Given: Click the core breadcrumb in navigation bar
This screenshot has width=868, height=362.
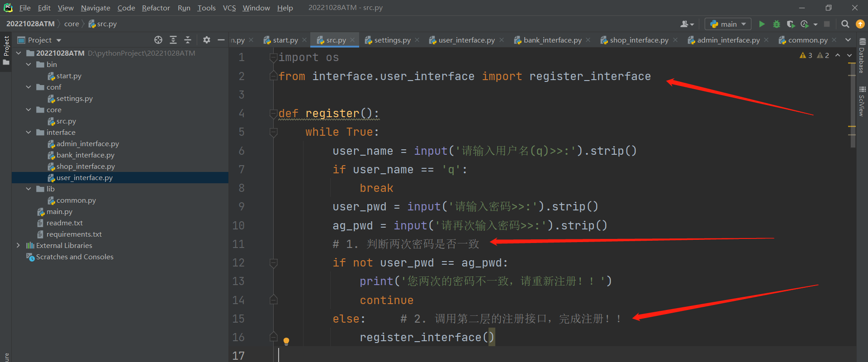Looking at the screenshot, I should (x=71, y=24).
